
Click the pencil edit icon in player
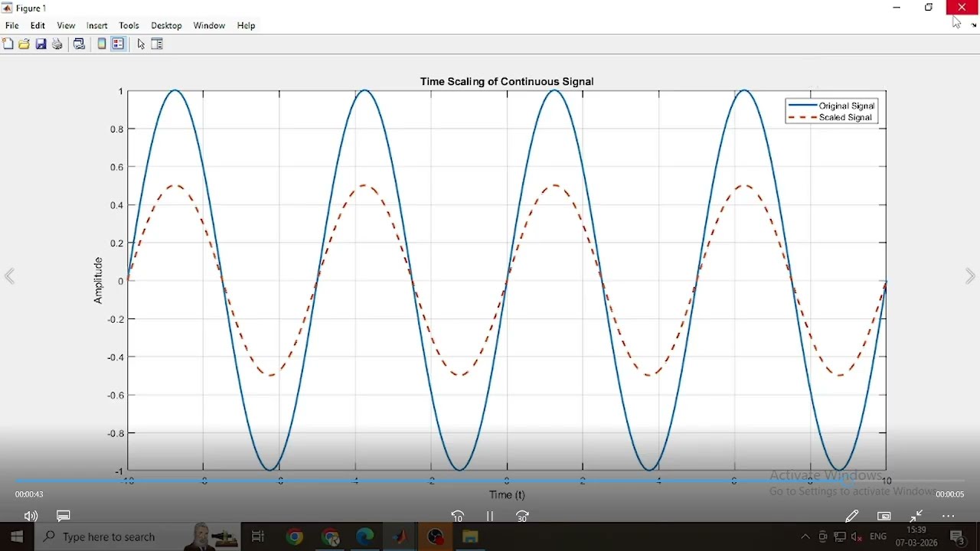coord(851,517)
